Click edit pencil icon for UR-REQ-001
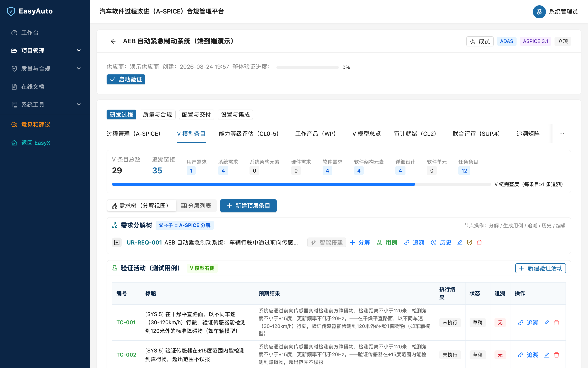This screenshot has width=588, height=368. [460, 243]
